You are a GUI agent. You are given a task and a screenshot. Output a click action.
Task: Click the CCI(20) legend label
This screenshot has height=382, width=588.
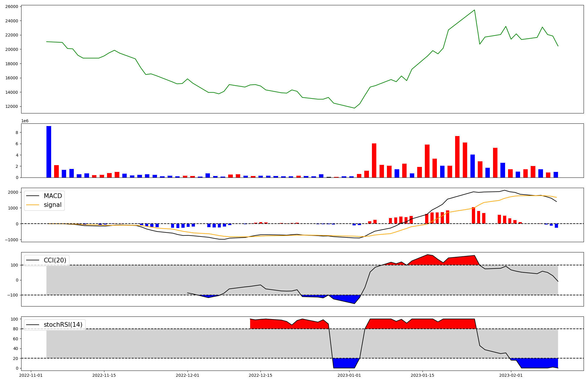point(55,260)
